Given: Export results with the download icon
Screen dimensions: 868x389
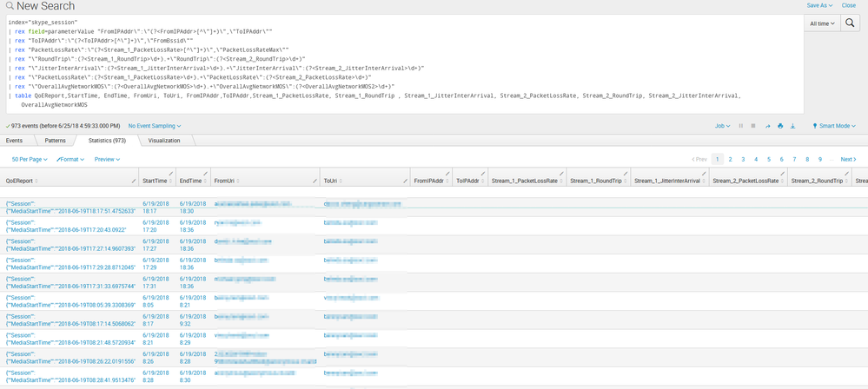Looking at the screenshot, I should [x=792, y=126].
